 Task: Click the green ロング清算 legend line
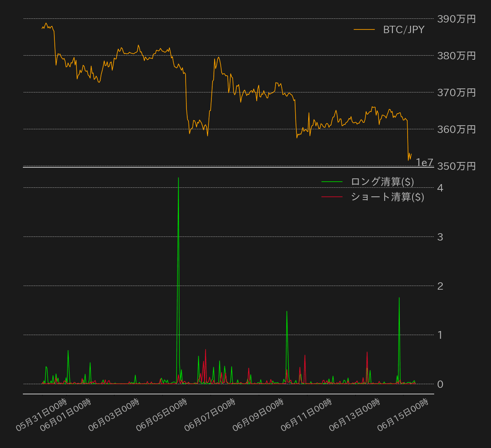[332, 182]
